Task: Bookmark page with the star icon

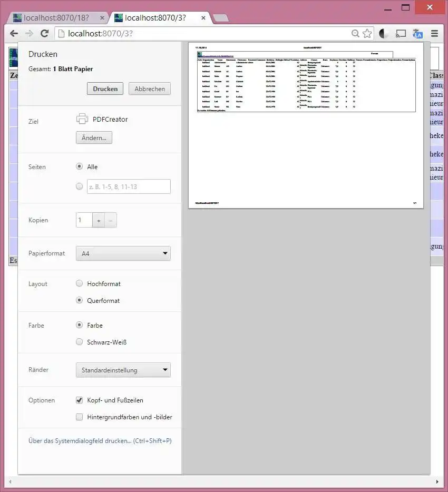Action: point(367,34)
